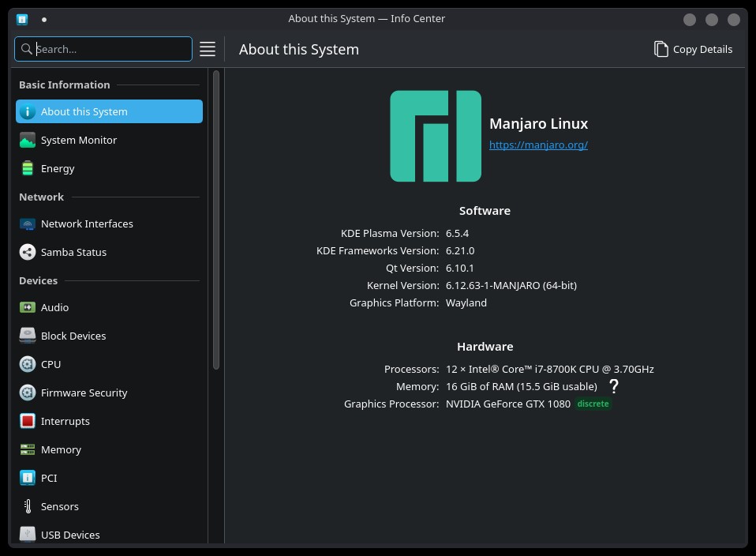Viewport: 756px width, 556px height.
Task: Select the Interrupts red icon
Action: point(28,421)
